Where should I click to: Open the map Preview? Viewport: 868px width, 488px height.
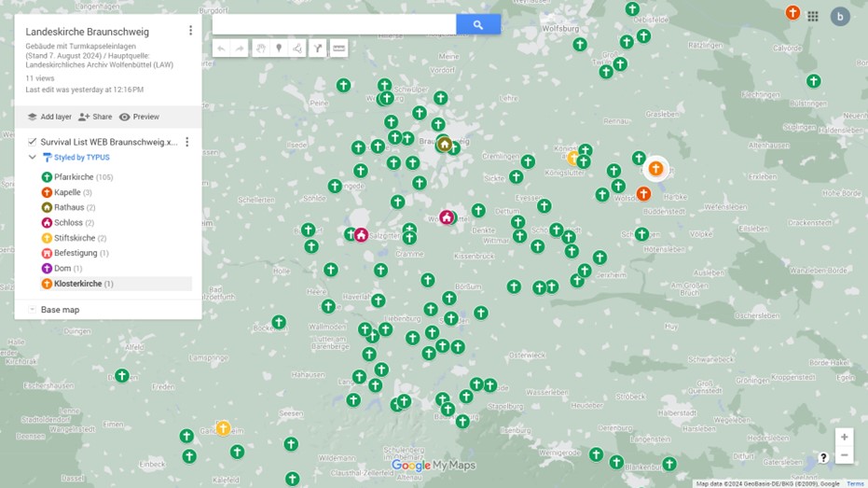pyautogui.click(x=139, y=117)
